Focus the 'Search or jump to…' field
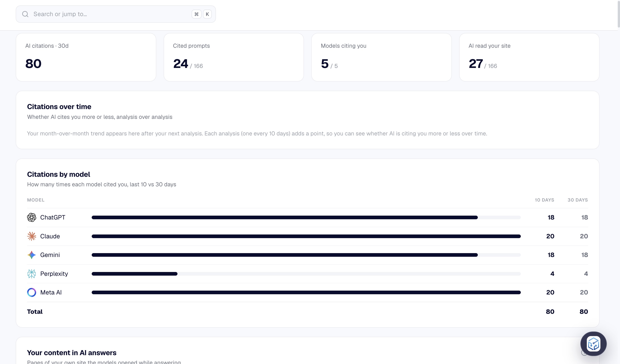Image resolution: width=620 pixels, height=364 pixels. [116, 14]
